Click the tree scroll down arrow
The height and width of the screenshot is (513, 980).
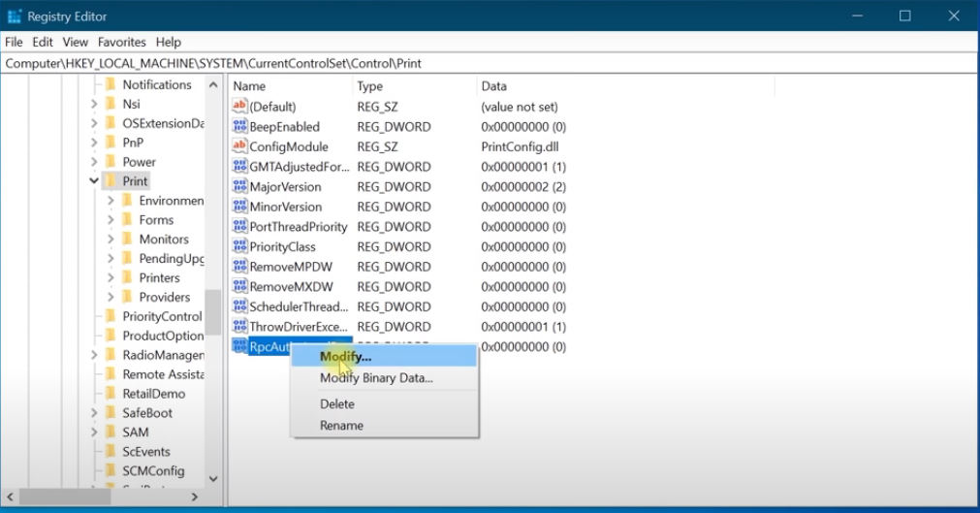point(213,479)
